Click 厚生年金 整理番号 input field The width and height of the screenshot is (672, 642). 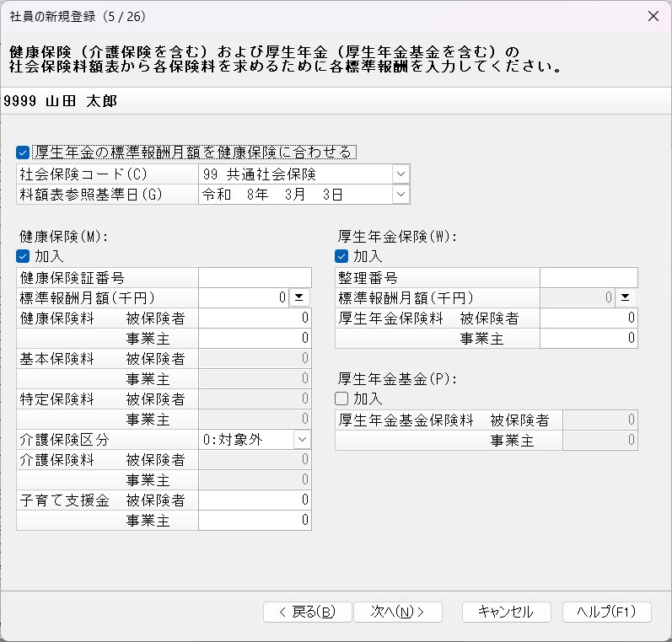click(589, 278)
